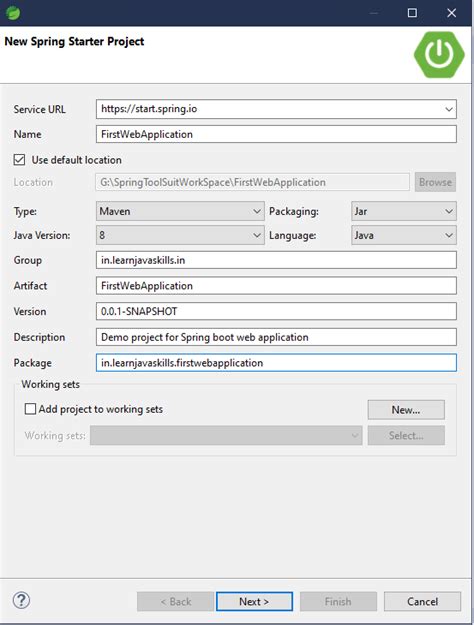Click the greyed-out Browse button

[435, 182]
